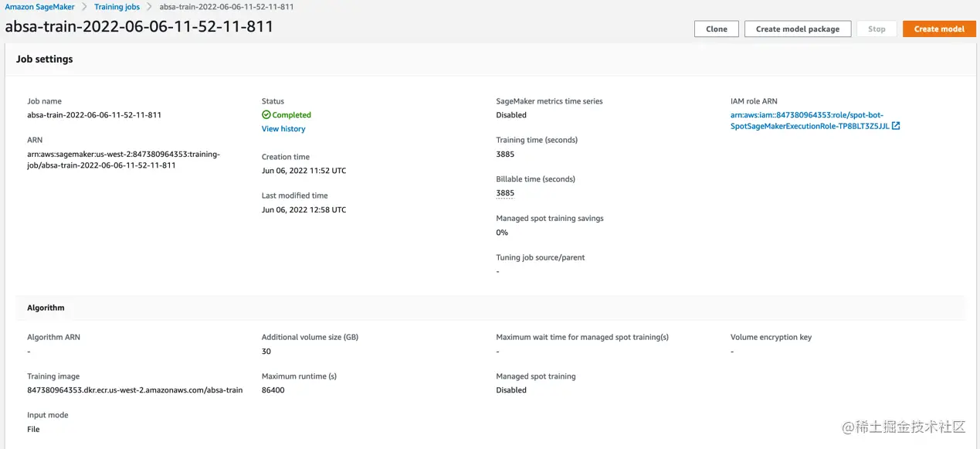Viewport: 980px width, 449px height.
Task: Click the green Completed status checkmark icon
Action: coord(266,115)
